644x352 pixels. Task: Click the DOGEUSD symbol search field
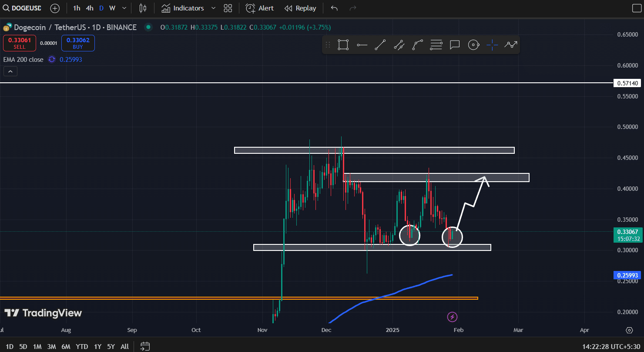pyautogui.click(x=24, y=8)
